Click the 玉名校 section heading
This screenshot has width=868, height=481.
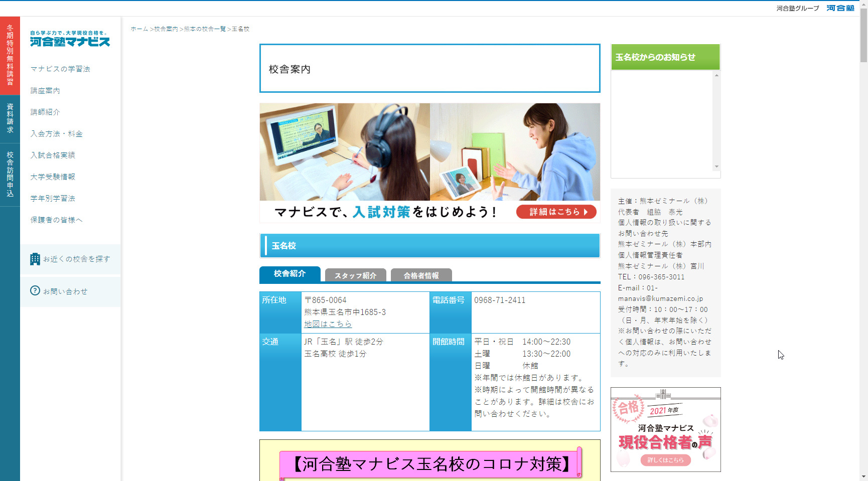pos(430,246)
